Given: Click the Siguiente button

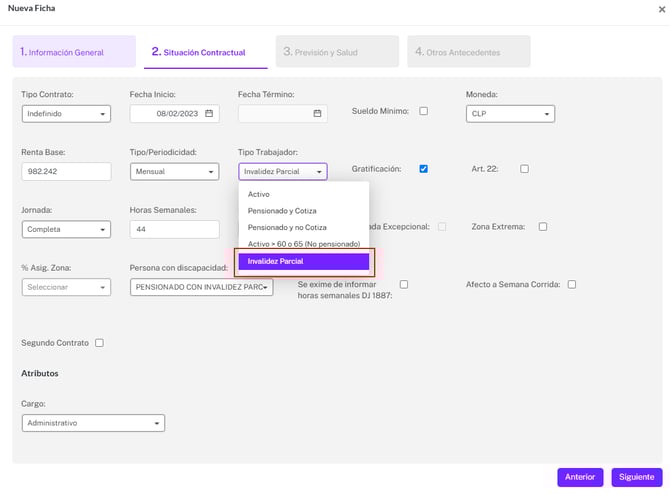Looking at the screenshot, I should 636,477.
